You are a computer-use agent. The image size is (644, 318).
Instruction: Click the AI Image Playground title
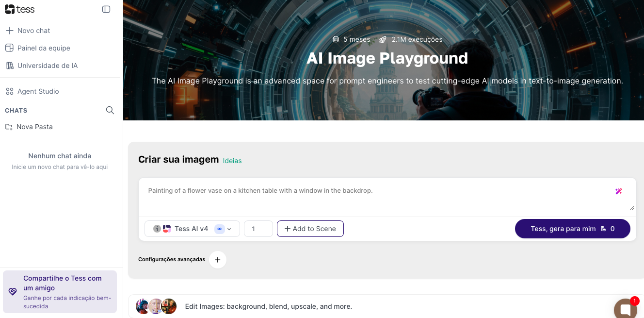pyautogui.click(x=387, y=58)
